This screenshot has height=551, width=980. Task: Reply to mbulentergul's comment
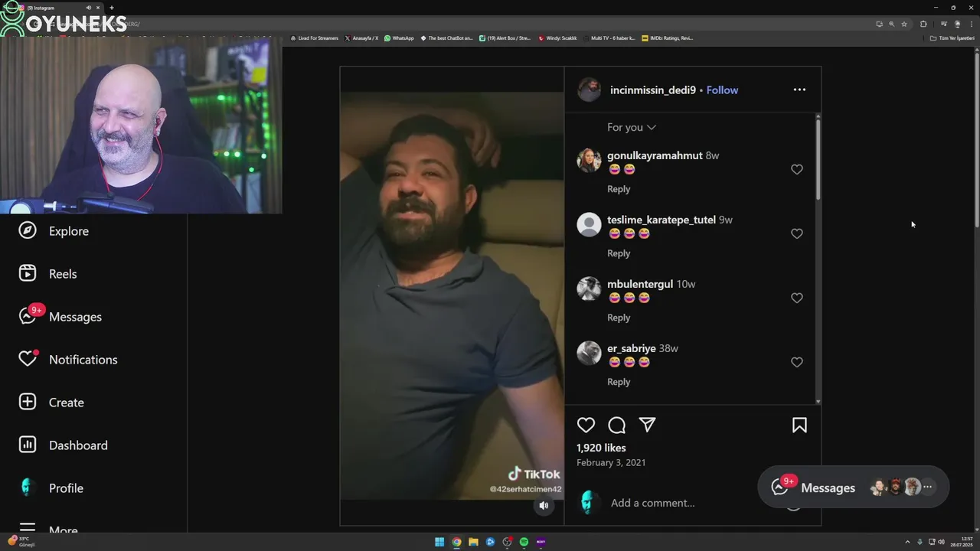point(619,318)
